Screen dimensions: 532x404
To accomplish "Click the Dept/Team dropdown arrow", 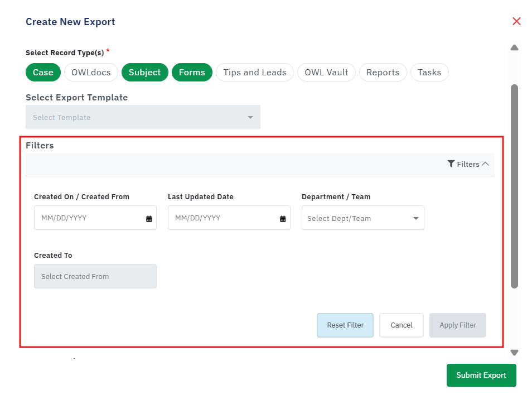I will (416, 218).
